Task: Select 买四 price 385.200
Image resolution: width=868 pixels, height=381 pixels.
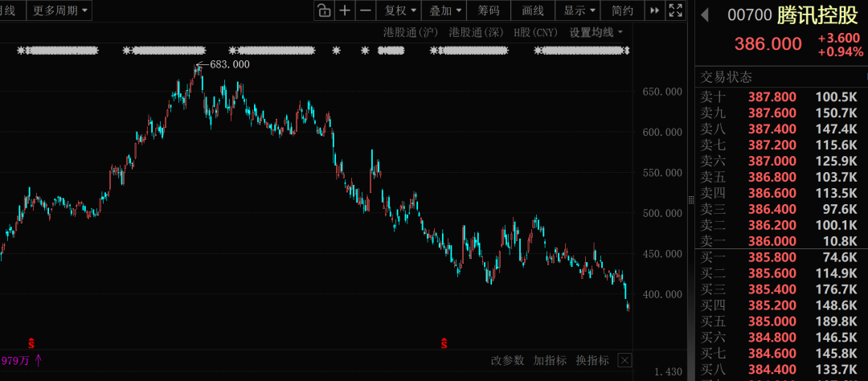Action: click(x=772, y=305)
